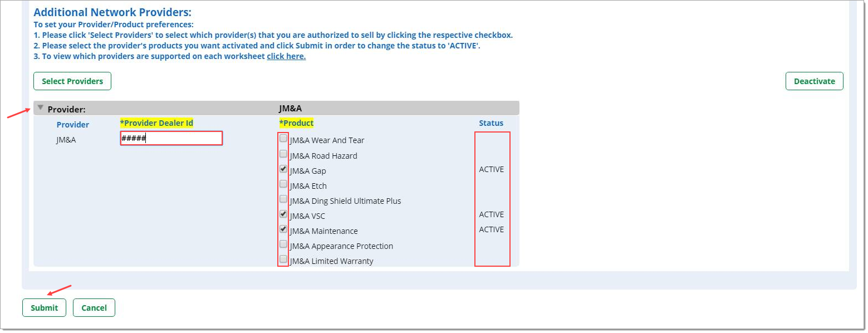Click the JM&A Gap product label
The width and height of the screenshot is (868, 333).
308,171
